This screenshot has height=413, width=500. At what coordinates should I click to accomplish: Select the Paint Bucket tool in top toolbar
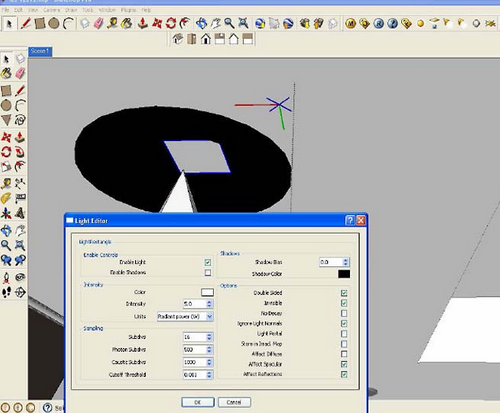(x=127, y=23)
